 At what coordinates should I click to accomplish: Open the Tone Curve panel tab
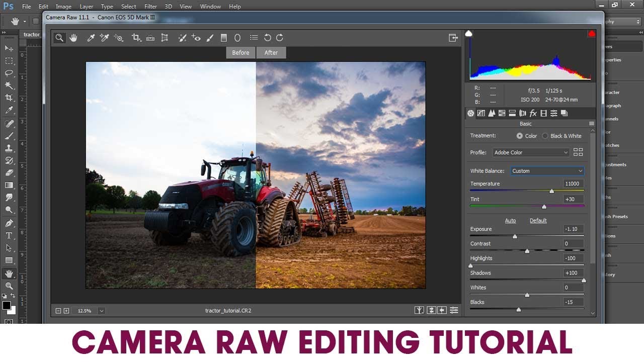481,113
